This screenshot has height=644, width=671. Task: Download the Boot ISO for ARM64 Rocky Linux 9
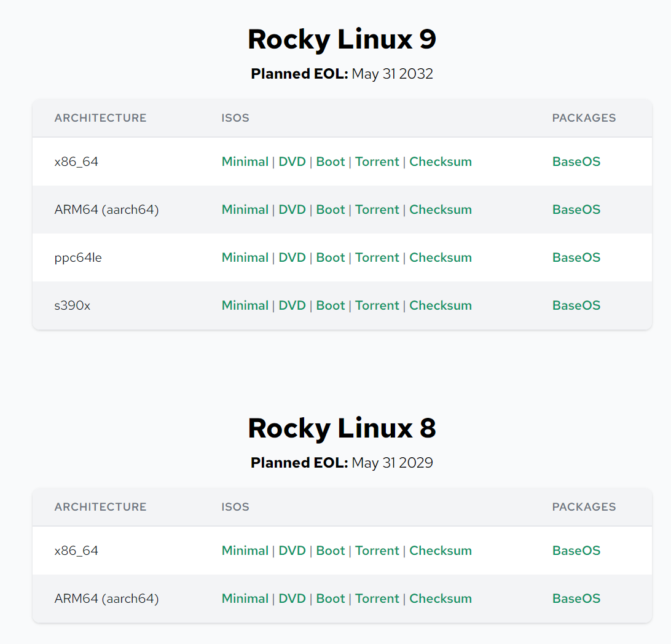coord(331,210)
